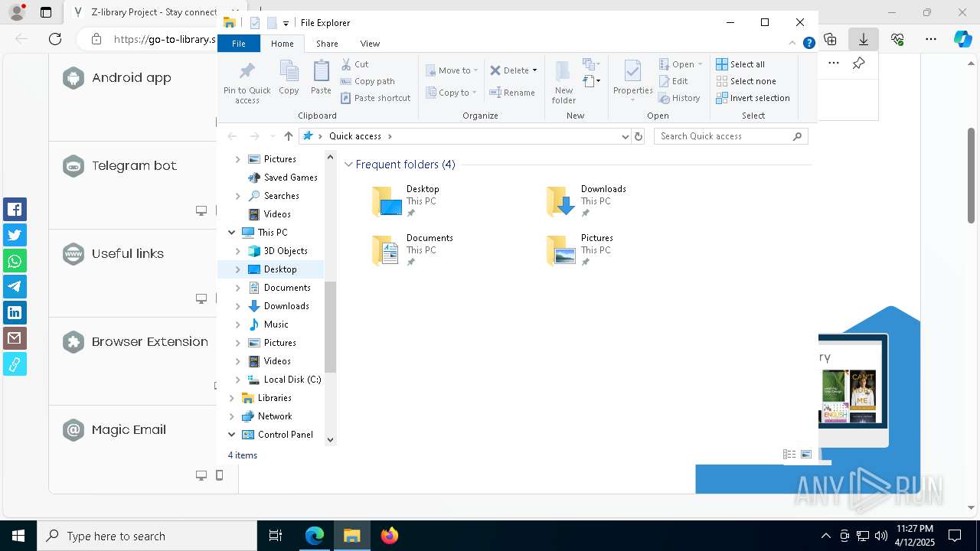Expand the Libraries tree node

[x=232, y=398]
